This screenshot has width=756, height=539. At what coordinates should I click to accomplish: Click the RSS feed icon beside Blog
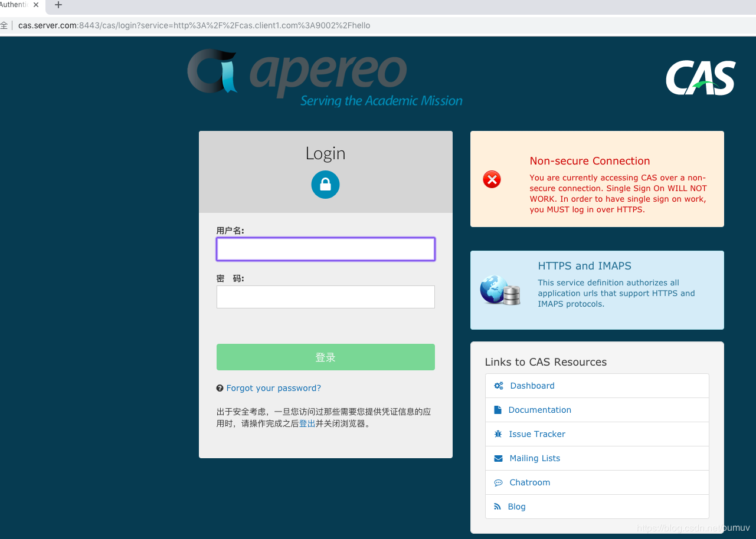point(498,507)
